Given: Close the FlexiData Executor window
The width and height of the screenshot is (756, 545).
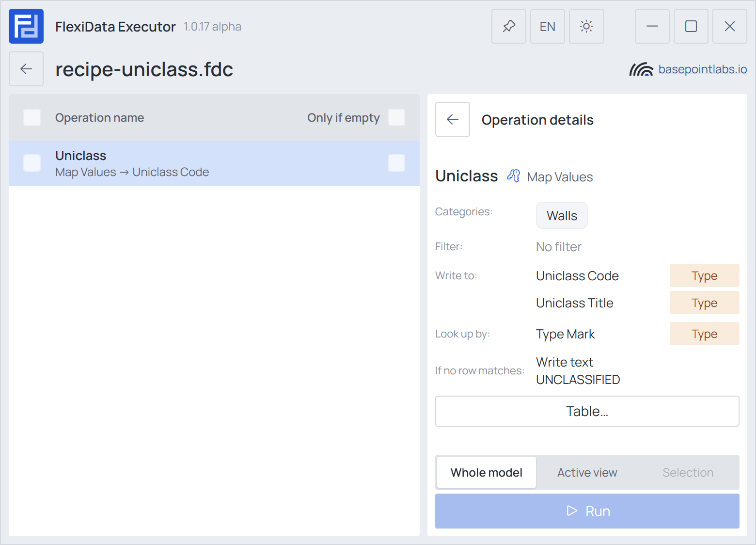Looking at the screenshot, I should pyautogui.click(x=730, y=26).
